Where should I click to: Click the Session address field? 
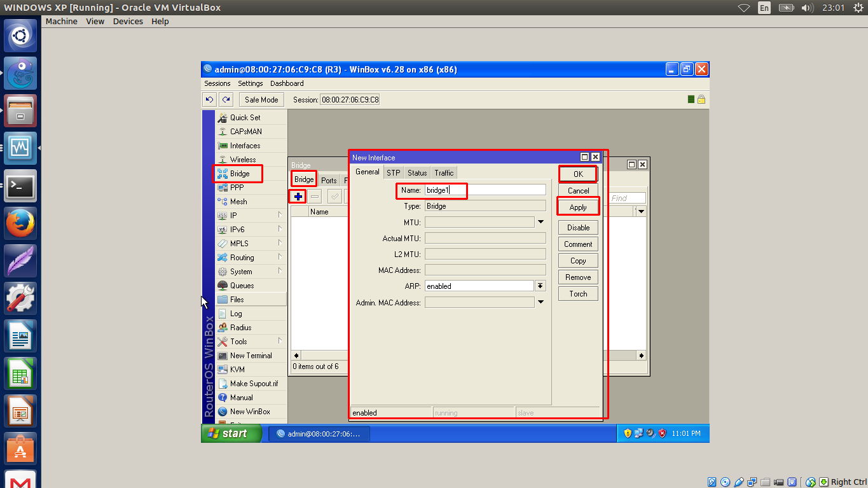tap(350, 100)
